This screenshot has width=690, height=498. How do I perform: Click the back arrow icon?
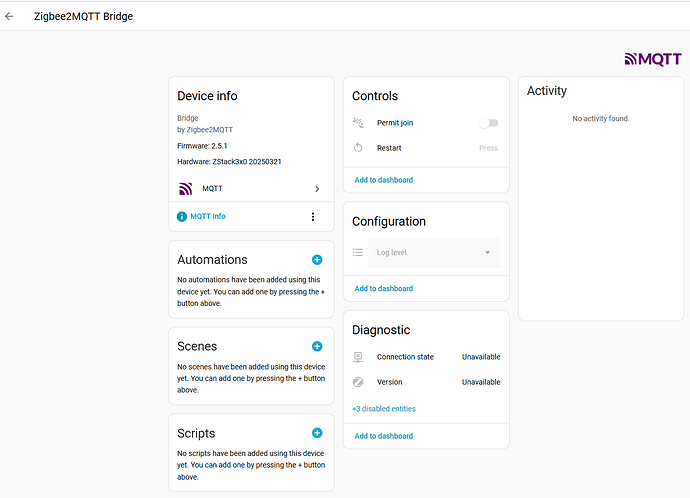pyautogui.click(x=10, y=16)
